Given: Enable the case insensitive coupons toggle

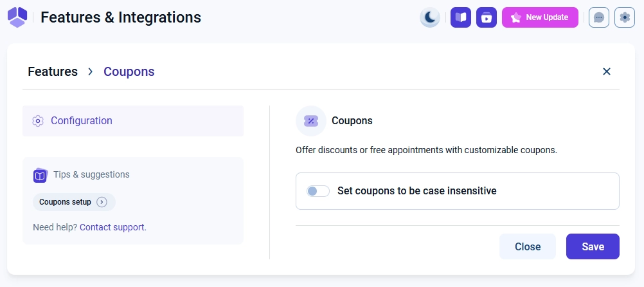Looking at the screenshot, I should (318, 191).
